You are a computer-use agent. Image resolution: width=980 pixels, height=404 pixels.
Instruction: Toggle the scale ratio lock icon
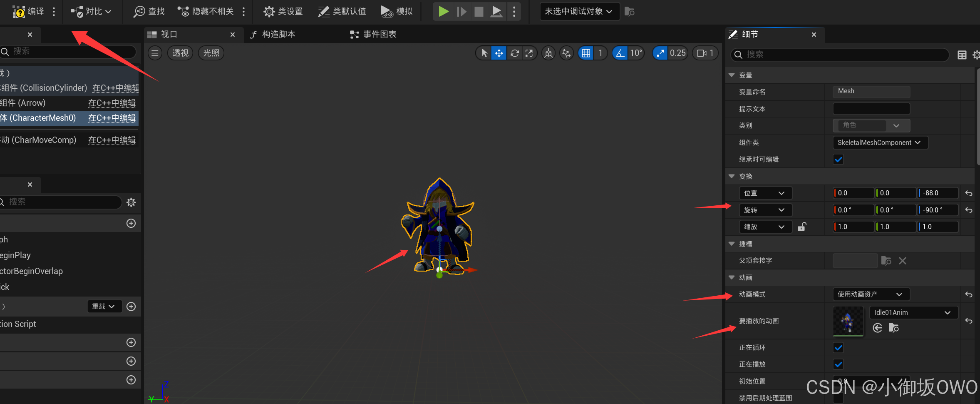802,227
